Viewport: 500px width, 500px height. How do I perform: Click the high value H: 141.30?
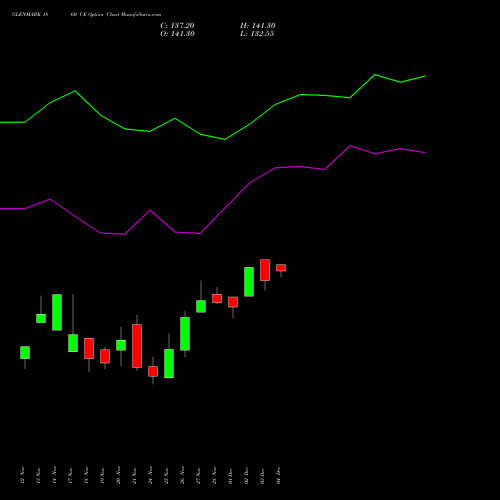pyautogui.click(x=258, y=26)
